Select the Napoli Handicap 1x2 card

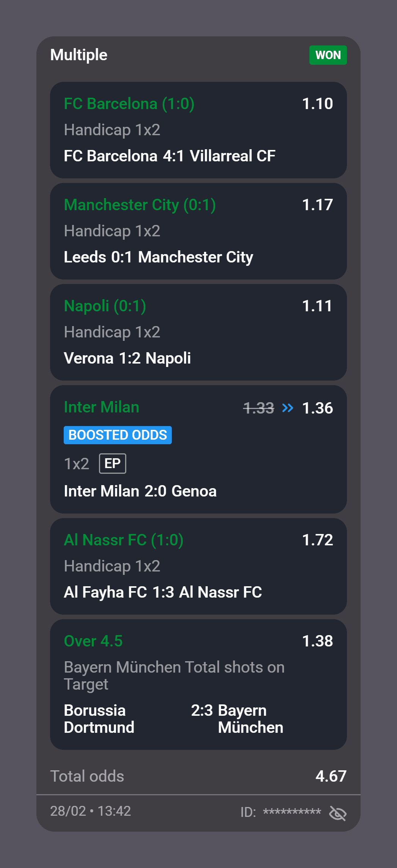click(x=198, y=333)
